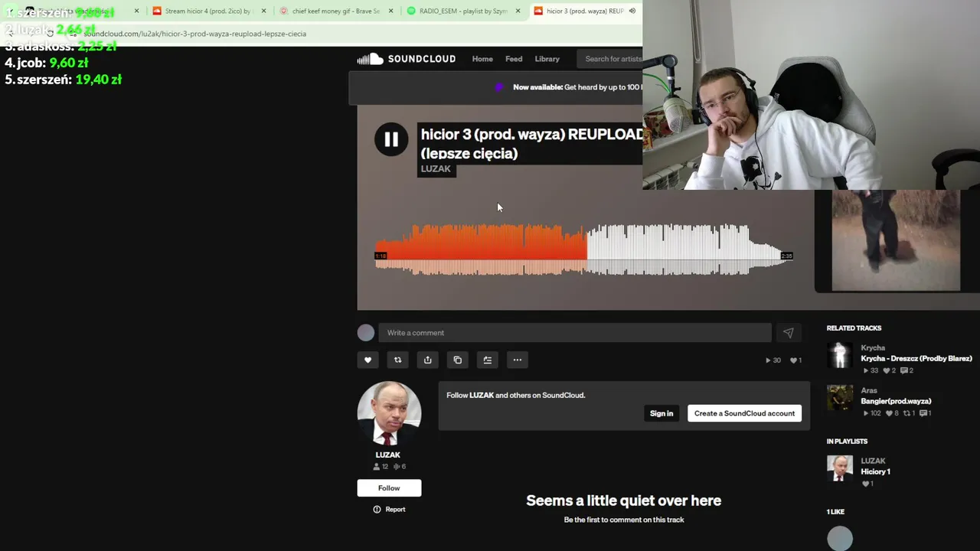Viewport: 980px width, 551px height.
Task: Open the 1 Like heading
Action: (835, 512)
